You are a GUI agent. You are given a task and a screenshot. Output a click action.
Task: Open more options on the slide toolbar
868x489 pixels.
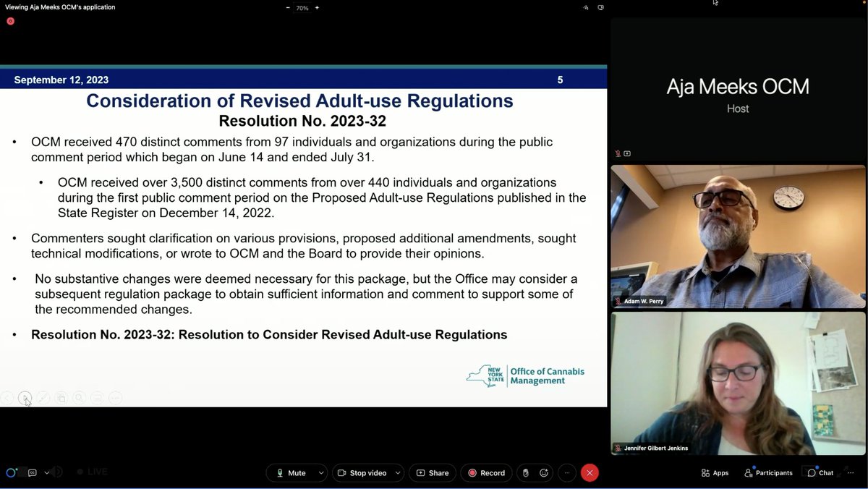tap(115, 398)
